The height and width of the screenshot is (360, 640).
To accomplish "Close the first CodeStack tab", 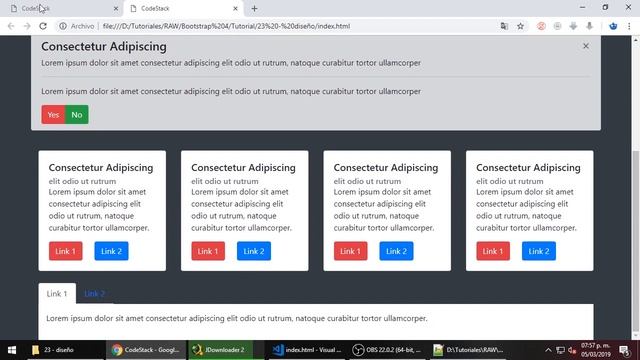I will pyautogui.click(x=116, y=9).
